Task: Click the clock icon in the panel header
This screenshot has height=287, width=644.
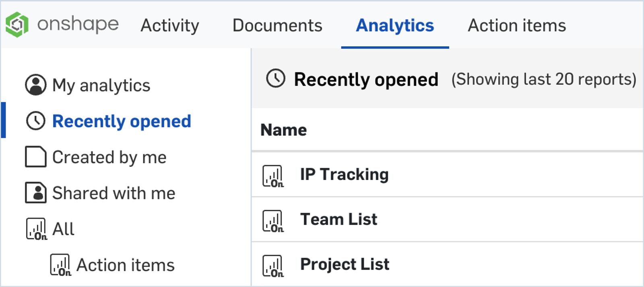Action: (276, 78)
